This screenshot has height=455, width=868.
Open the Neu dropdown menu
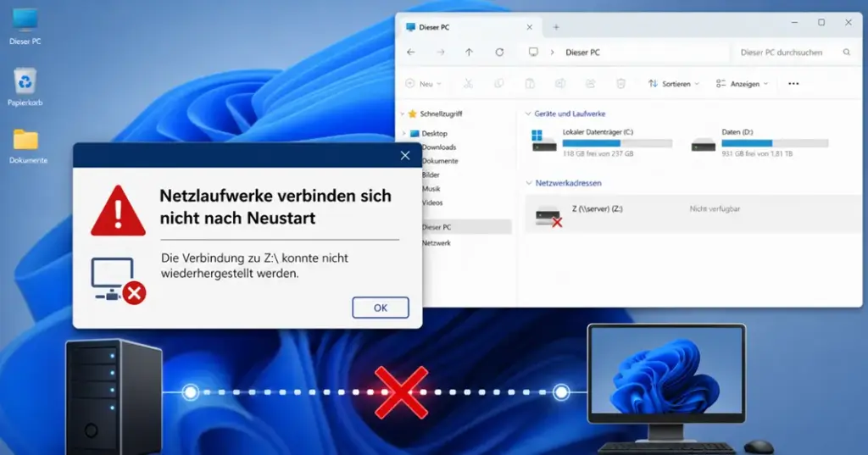tap(424, 84)
